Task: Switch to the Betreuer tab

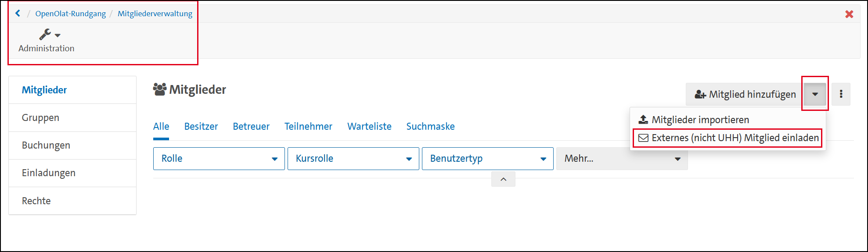Action: click(x=251, y=127)
